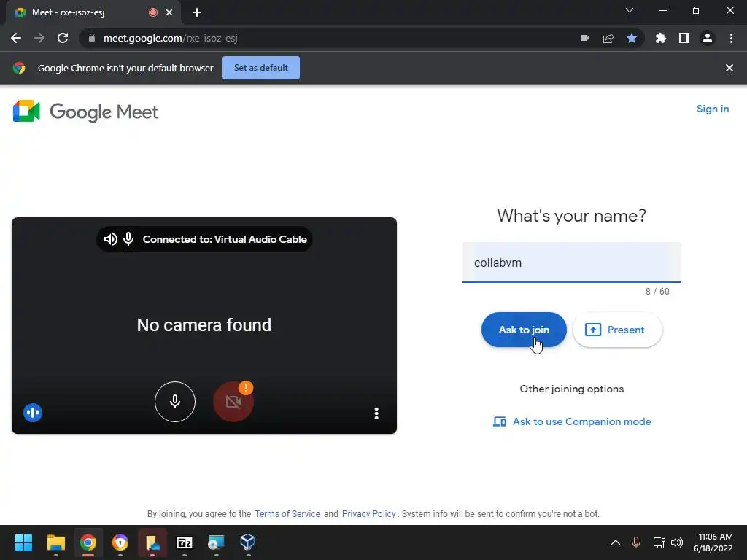Image resolution: width=747 pixels, height=560 pixels.
Task: Dismiss the default browser infobar
Action: (729, 68)
